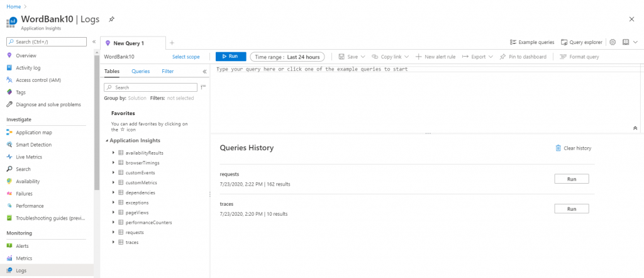Open Access control (IAM)
Screen dimensions: 644x278
38,80
